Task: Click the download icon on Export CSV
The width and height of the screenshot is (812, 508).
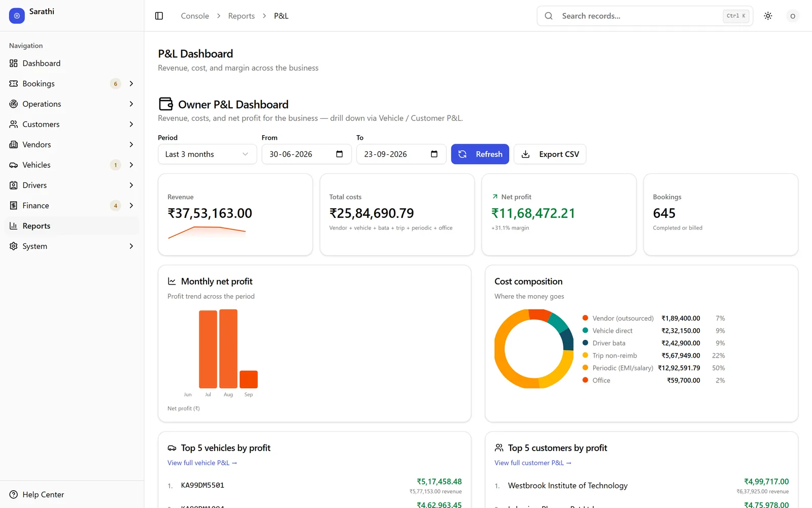Action: pos(526,154)
